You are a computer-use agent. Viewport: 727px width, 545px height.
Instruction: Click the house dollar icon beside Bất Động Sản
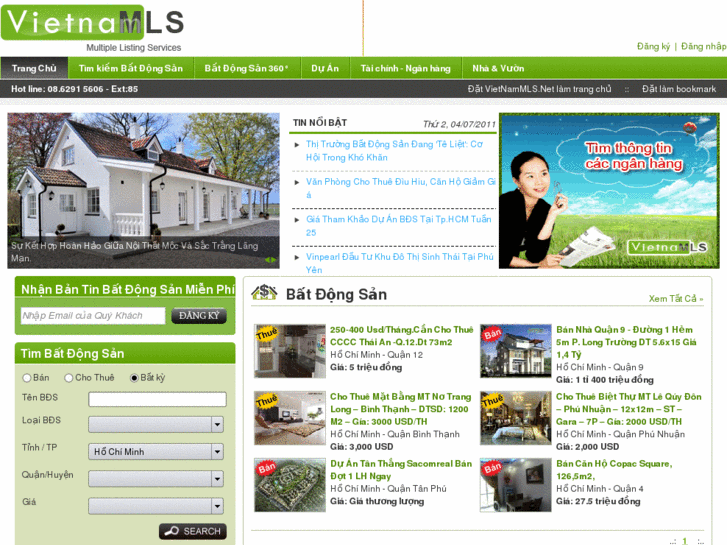pyautogui.click(x=264, y=293)
